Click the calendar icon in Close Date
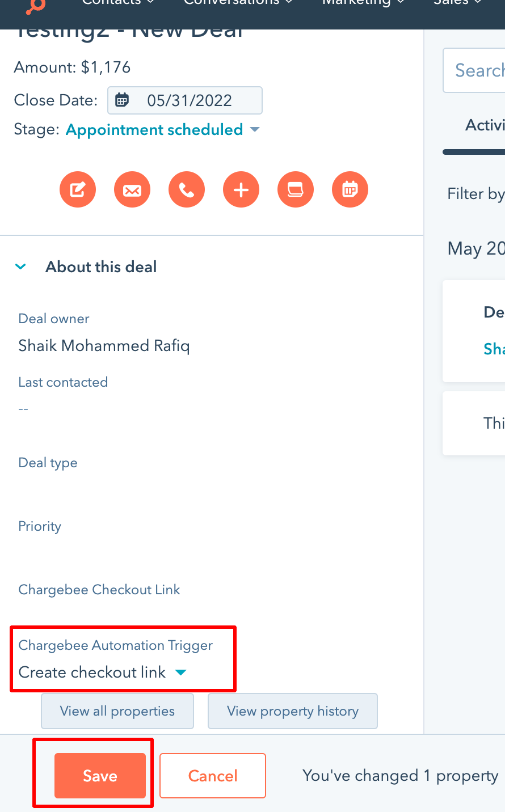This screenshot has height=812, width=505. (x=122, y=100)
